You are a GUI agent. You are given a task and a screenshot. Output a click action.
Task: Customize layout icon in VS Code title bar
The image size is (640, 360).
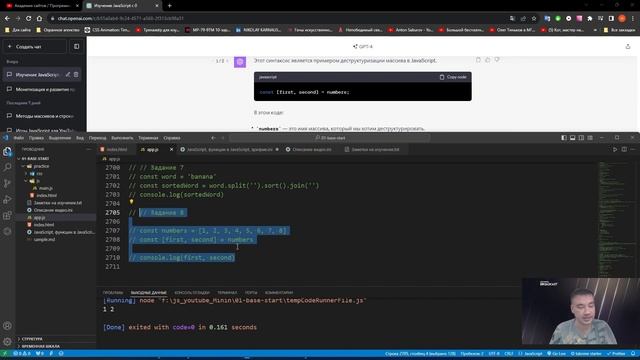(x=590, y=138)
